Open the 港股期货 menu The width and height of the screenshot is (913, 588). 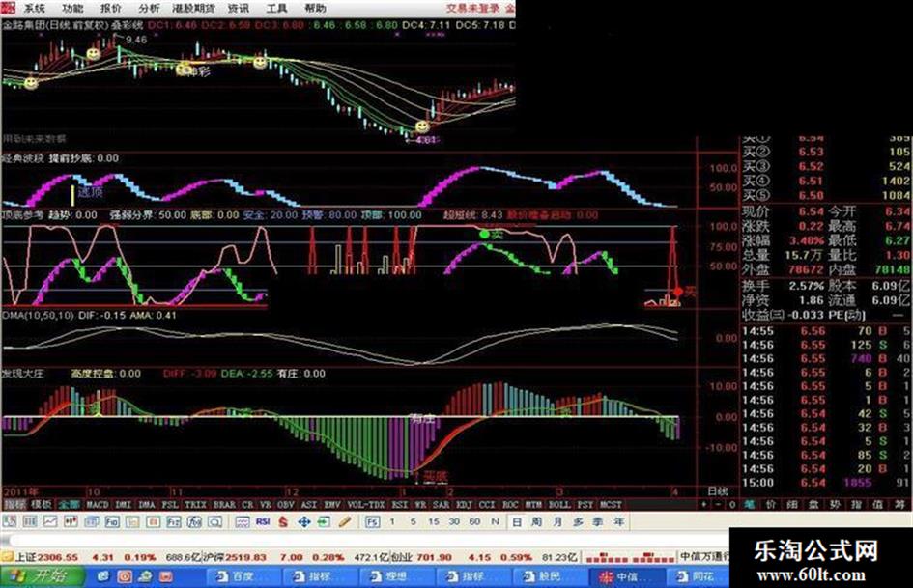click(193, 8)
